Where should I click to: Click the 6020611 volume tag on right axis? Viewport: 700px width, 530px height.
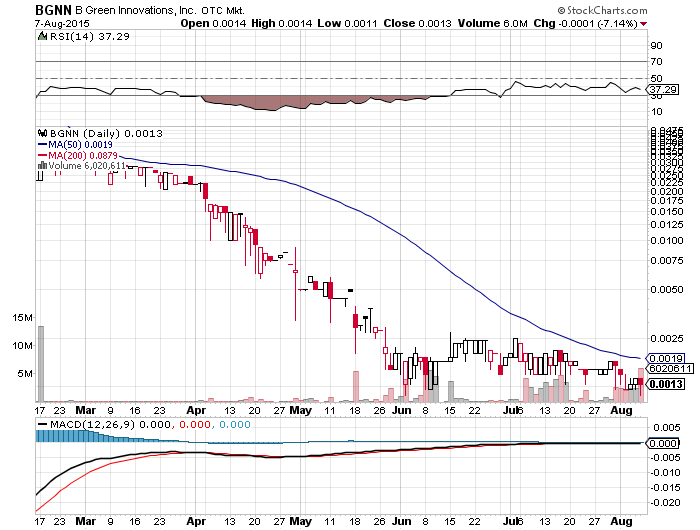coord(670,368)
